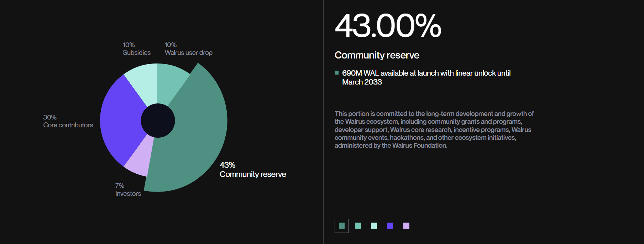
Task: Click the Community reserve heading on right panel
Action: pos(377,55)
